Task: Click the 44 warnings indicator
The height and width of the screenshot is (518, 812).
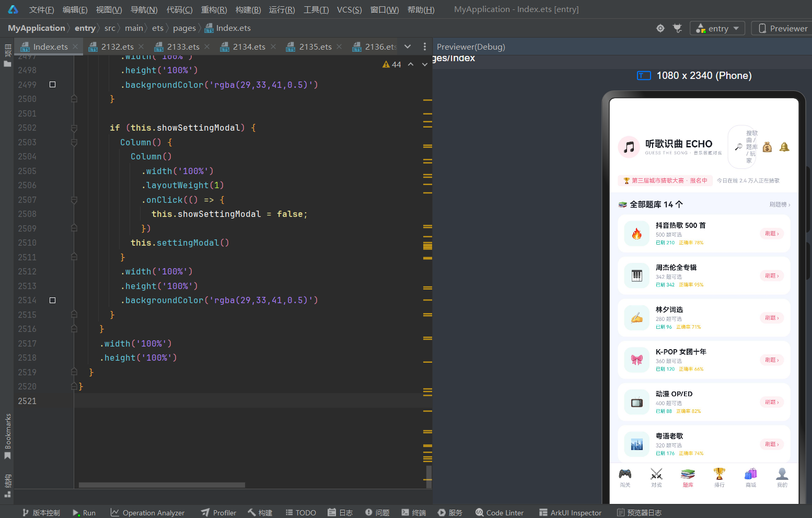Action: (392, 64)
